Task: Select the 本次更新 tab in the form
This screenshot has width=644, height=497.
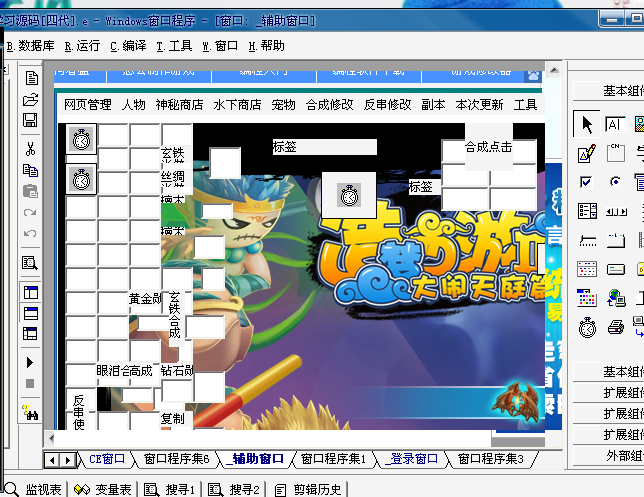Action: coord(479,105)
